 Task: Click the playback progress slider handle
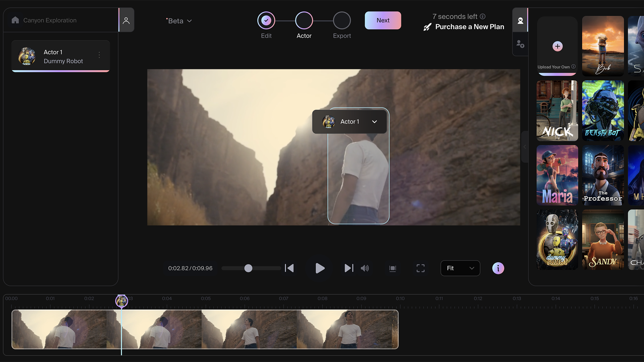coord(248,268)
